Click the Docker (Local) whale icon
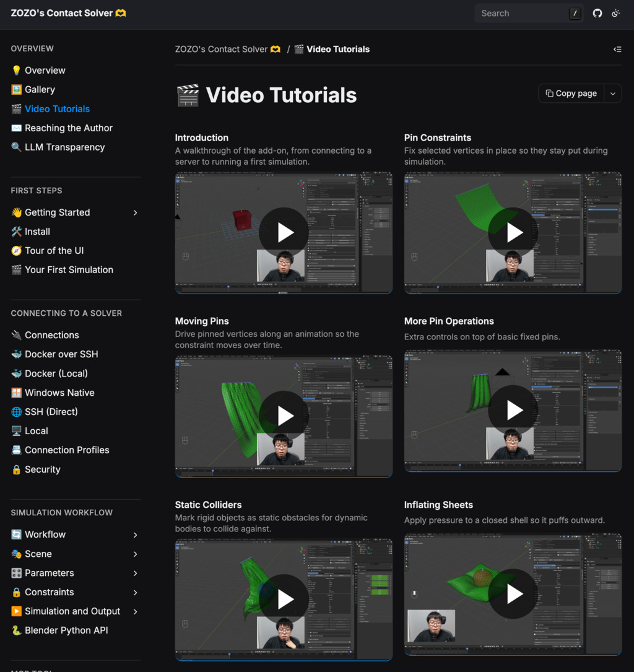This screenshot has height=672, width=634. pyautogui.click(x=16, y=373)
